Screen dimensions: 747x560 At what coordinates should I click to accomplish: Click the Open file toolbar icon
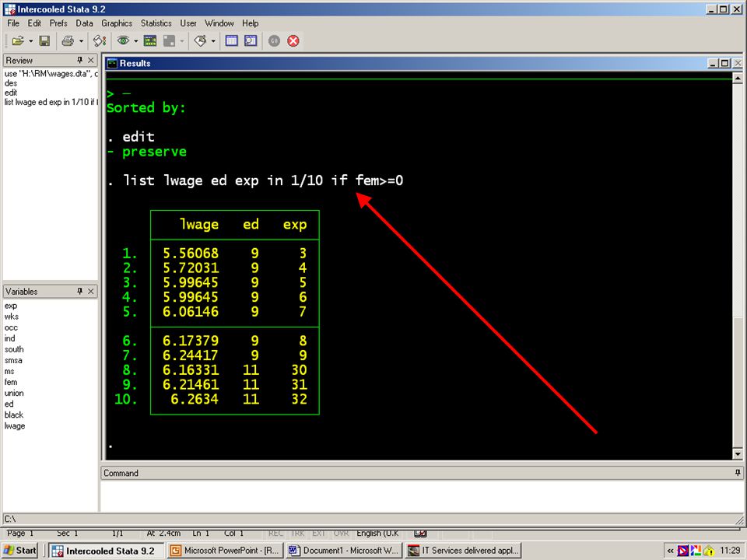coord(18,41)
